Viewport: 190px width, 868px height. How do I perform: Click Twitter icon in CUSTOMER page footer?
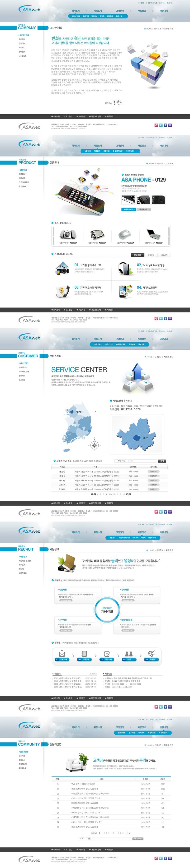161,512
